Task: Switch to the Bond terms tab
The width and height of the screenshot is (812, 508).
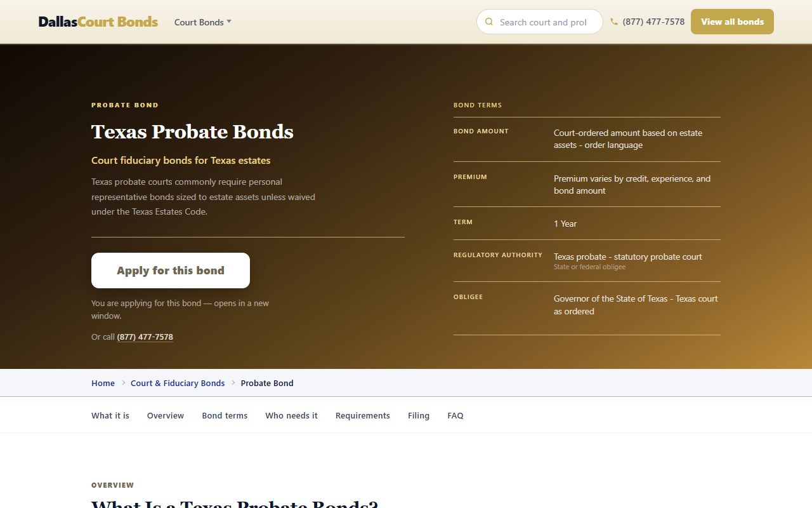Action: click(x=225, y=415)
